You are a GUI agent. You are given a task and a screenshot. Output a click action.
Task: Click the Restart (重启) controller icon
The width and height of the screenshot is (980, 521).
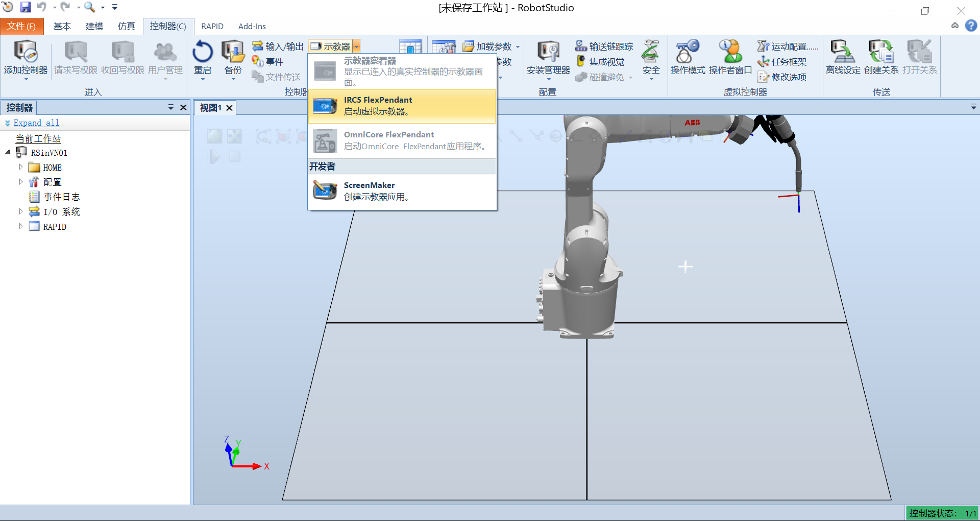point(203,52)
